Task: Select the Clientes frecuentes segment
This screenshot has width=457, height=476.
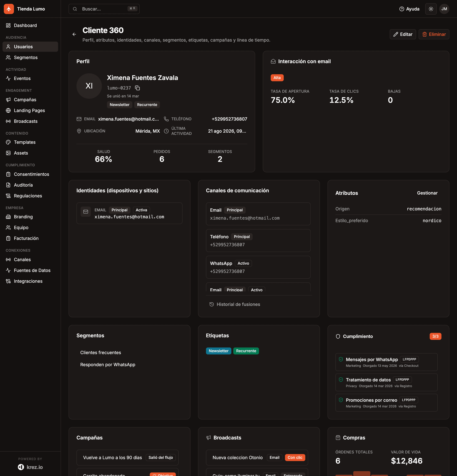Action: click(x=101, y=353)
